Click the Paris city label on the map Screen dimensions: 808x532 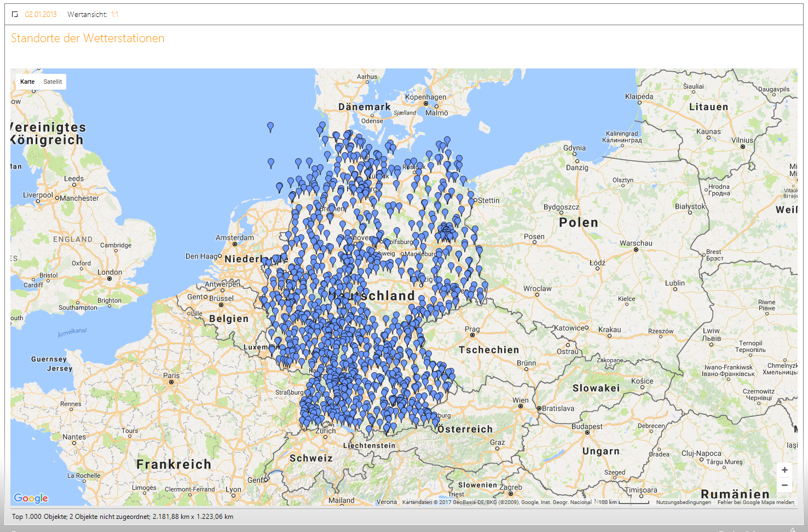[x=171, y=375]
